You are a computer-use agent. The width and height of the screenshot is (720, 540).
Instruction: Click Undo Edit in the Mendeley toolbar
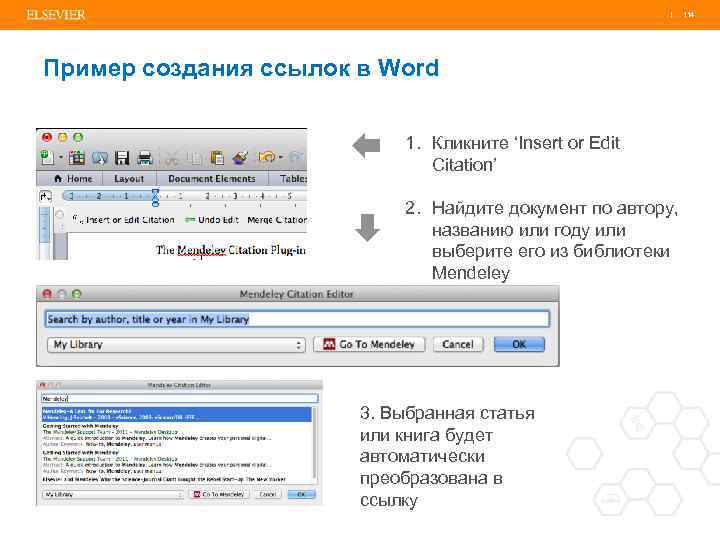(x=212, y=220)
